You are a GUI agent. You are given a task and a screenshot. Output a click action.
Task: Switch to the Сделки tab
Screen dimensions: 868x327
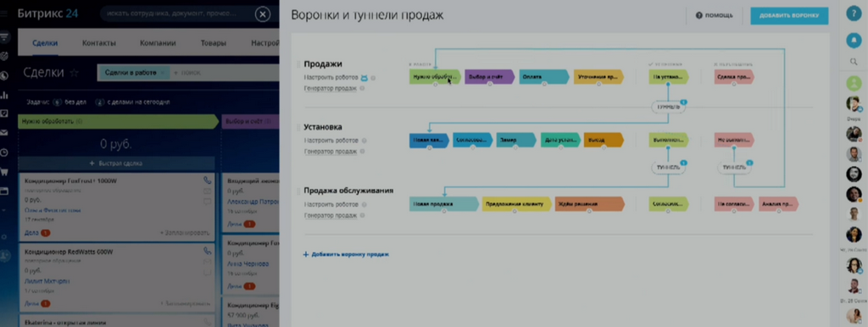45,43
